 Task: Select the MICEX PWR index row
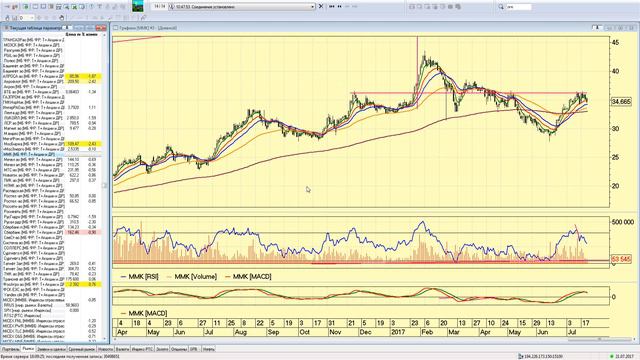coord(52,326)
